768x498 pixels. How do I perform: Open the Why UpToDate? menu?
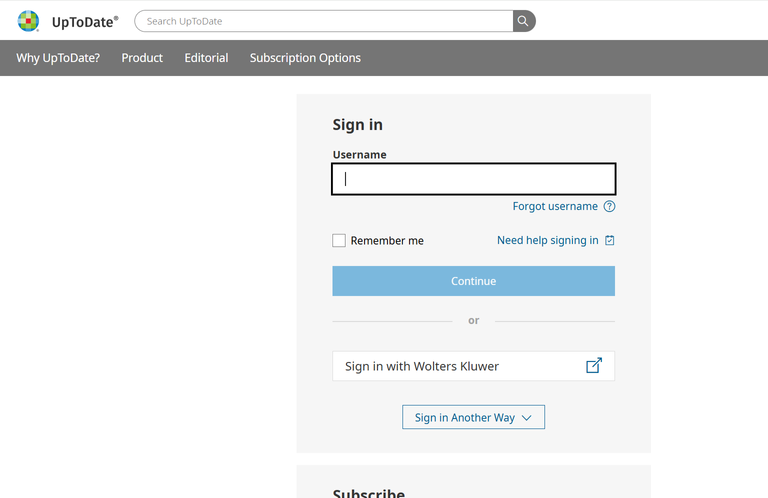tap(58, 58)
